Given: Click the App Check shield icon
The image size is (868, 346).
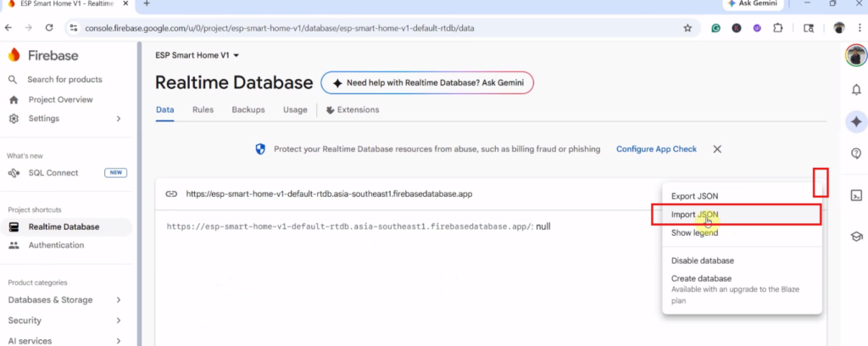Looking at the screenshot, I should tap(260, 149).
